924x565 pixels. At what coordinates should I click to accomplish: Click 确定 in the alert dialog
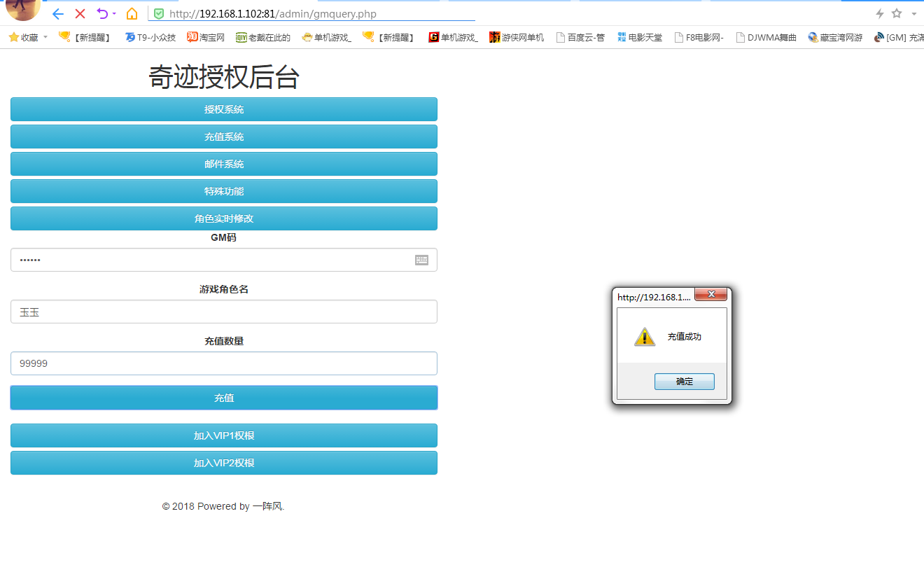point(684,382)
